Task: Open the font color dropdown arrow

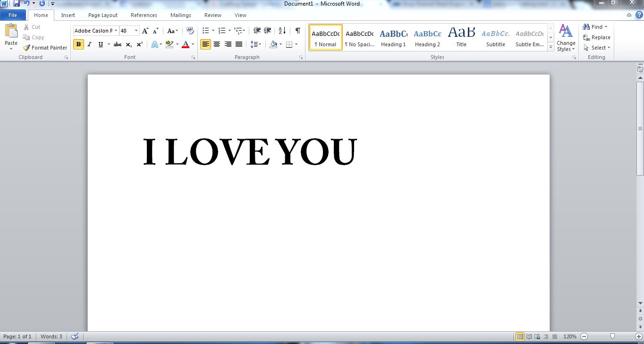Action: tap(193, 44)
